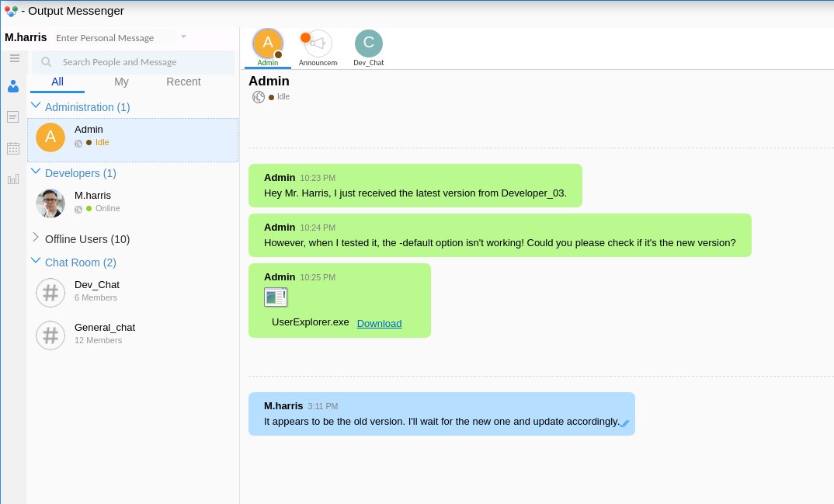Image resolution: width=834 pixels, height=504 pixels.
Task: Collapse the Chat Room section
Action: pos(36,260)
